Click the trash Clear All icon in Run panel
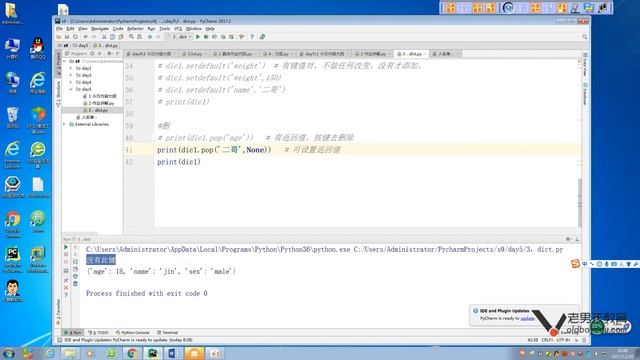This screenshot has height=360, width=640. 76,284
